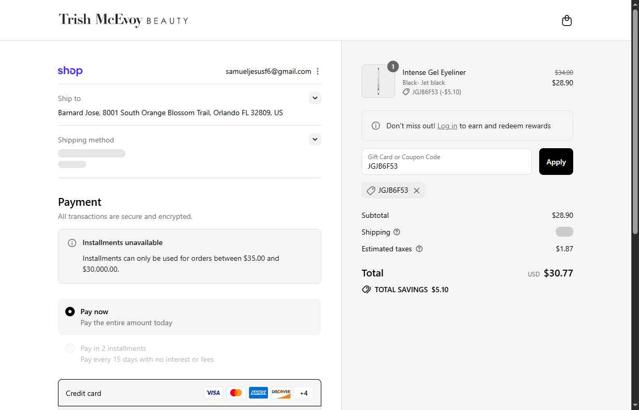Click the Mastercard icon
This screenshot has height=410, width=639.
click(x=236, y=393)
